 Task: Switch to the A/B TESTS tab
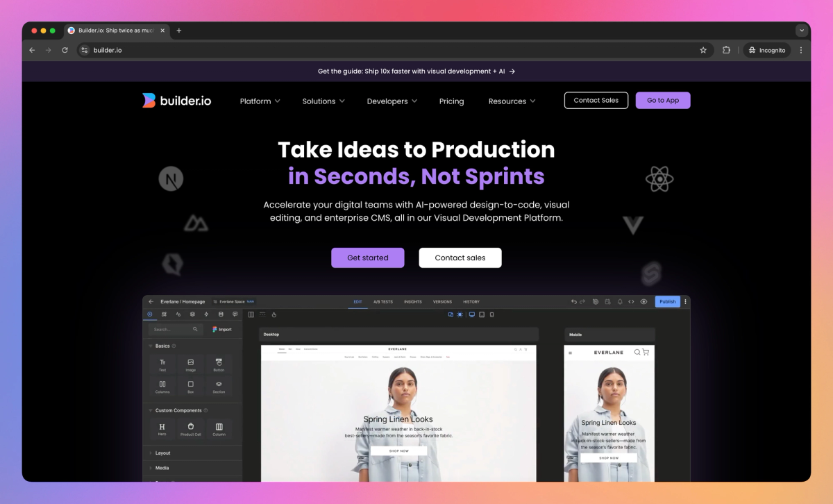pos(383,302)
